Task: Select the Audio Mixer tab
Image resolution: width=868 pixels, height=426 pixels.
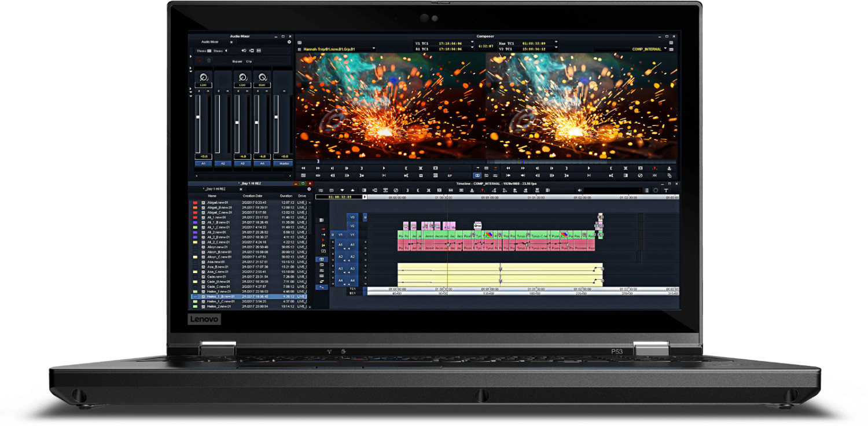Action: point(209,42)
